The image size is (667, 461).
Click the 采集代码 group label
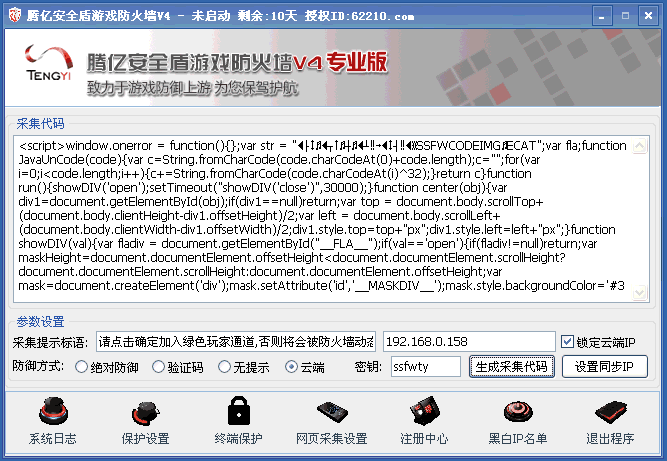pos(40,124)
